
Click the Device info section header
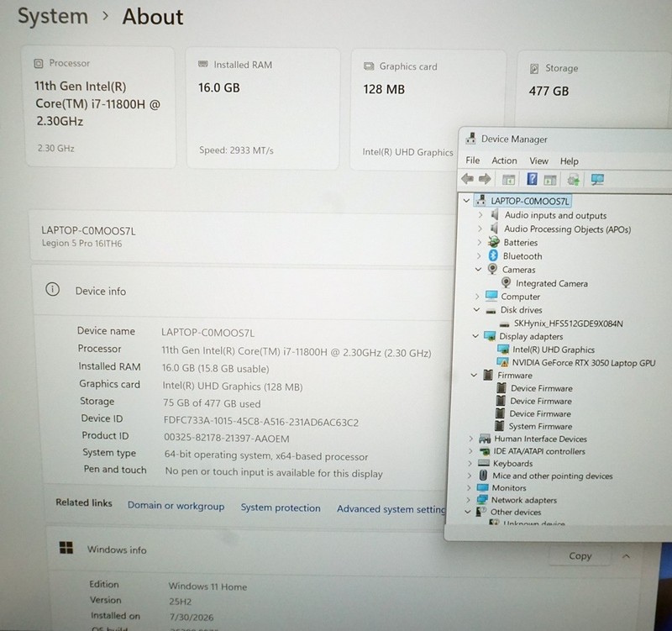[x=244, y=291]
